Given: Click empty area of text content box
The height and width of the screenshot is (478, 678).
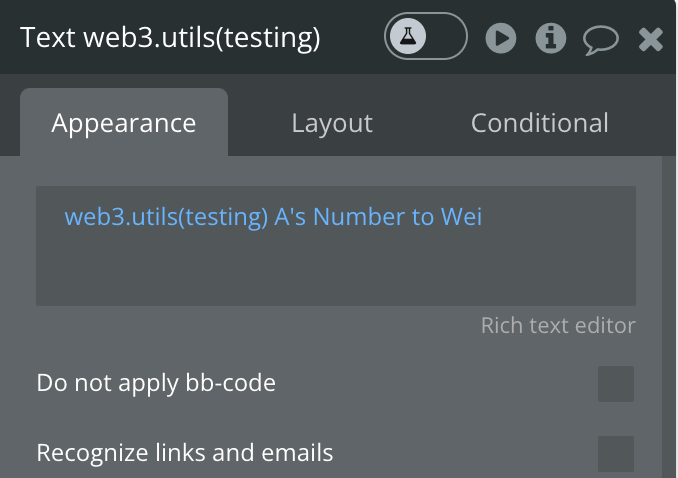Looking at the screenshot, I should pyautogui.click(x=336, y=268).
